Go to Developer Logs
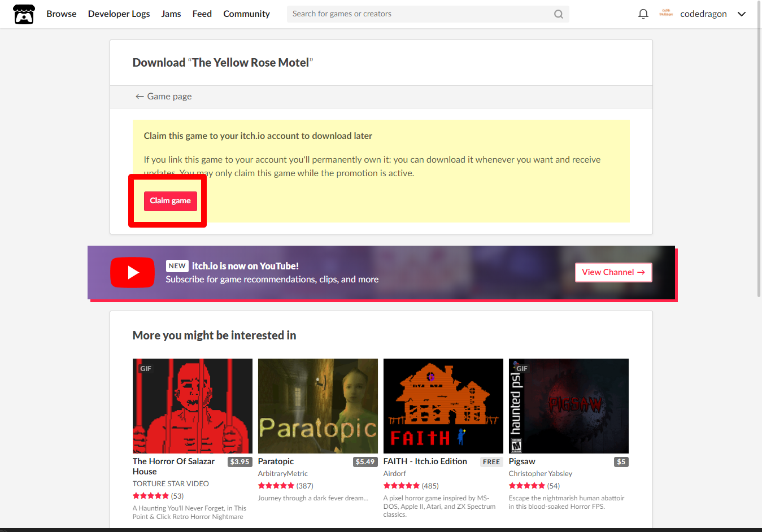 click(x=119, y=14)
